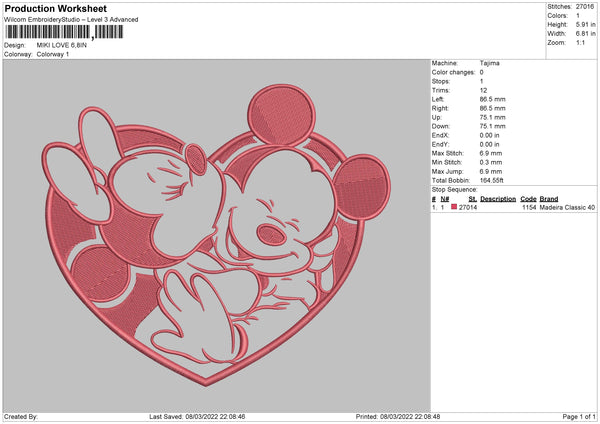Click Height value '5.91 in'
This screenshot has height=424, width=600.
pyautogui.click(x=585, y=24)
